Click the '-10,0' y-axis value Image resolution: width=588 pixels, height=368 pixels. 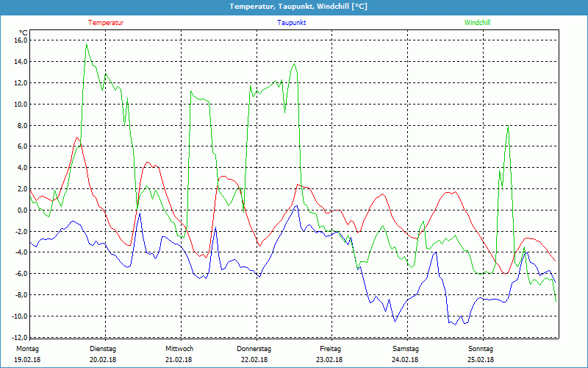(x=20, y=316)
